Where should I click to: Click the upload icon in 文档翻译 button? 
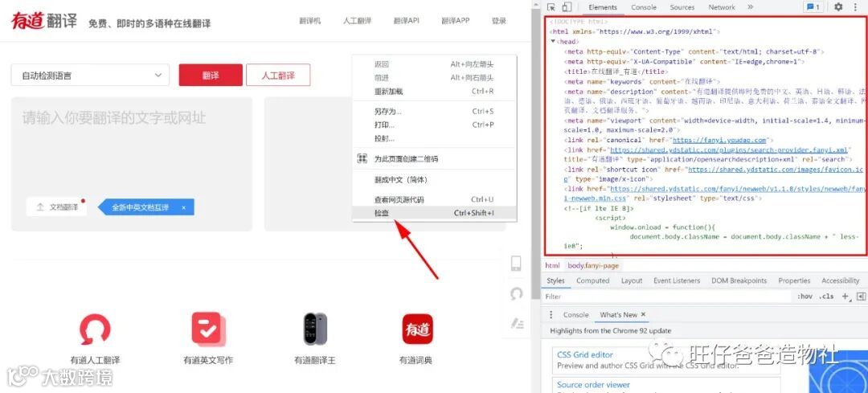tap(40, 207)
